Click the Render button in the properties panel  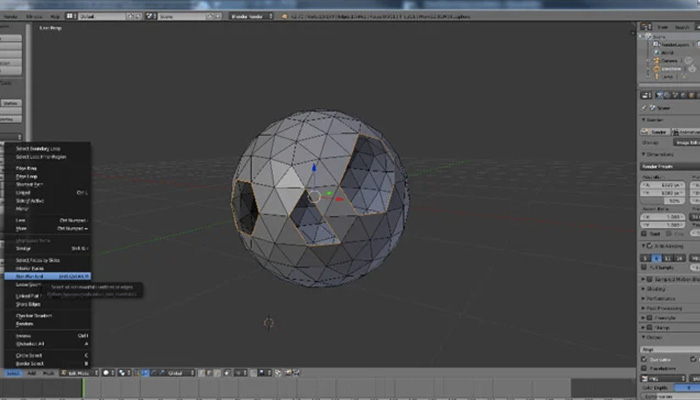tap(655, 132)
